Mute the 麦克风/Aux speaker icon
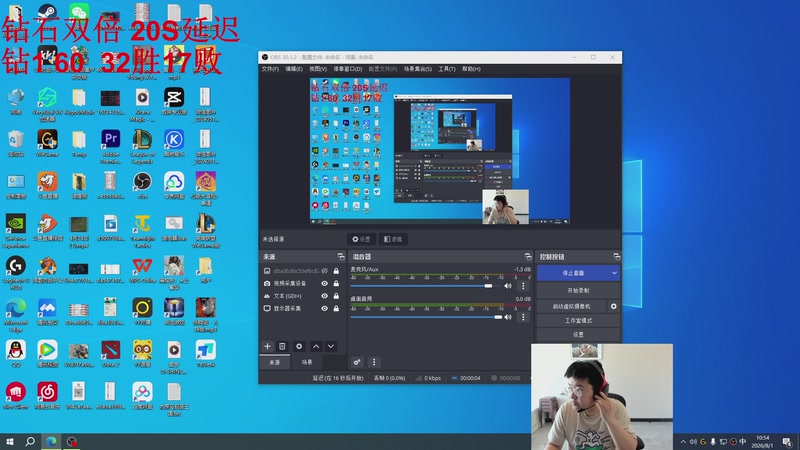The width and height of the screenshot is (800, 450). click(x=508, y=286)
